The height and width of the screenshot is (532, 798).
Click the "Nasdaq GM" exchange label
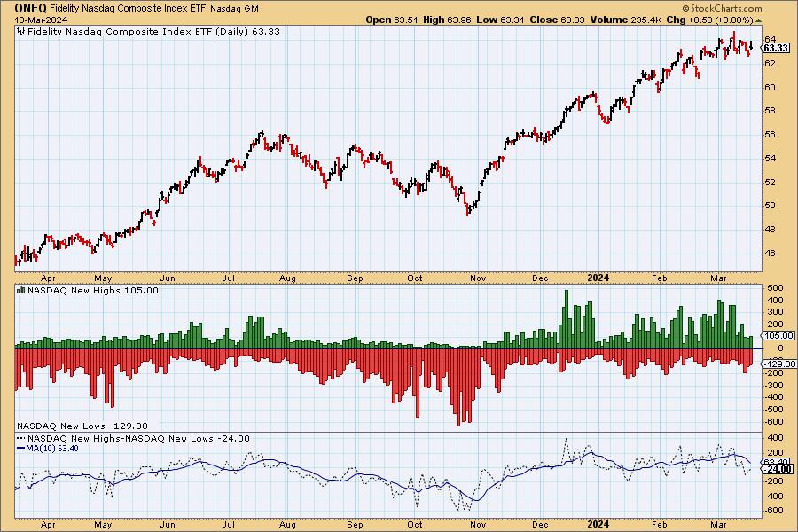click(x=234, y=9)
